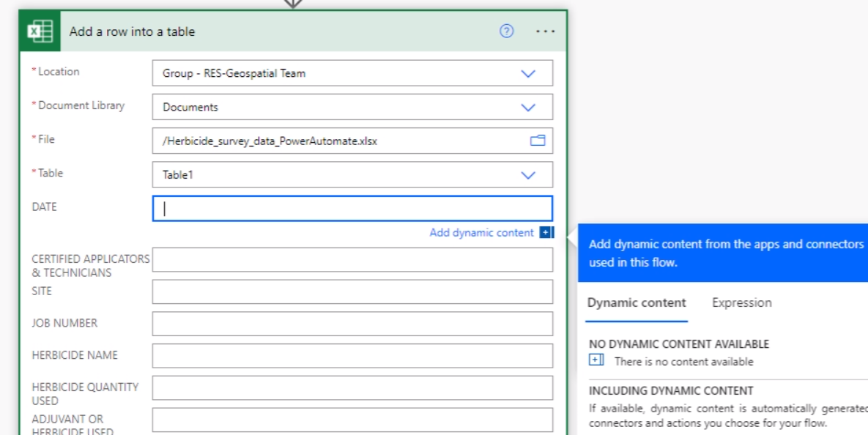The width and height of the screenshot is (868, 435).
Task: Switch to the Expression tab
Action: pos(741,302)
